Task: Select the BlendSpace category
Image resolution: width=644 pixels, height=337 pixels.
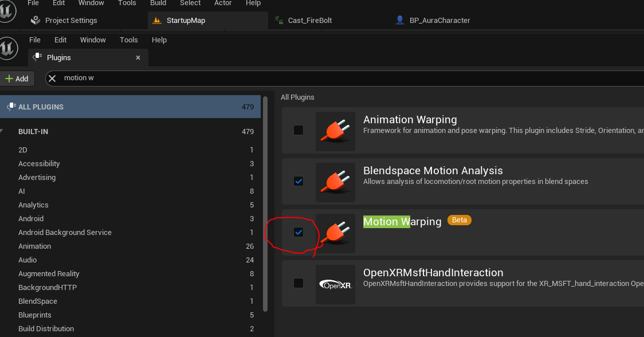Action: click(130, 301)
